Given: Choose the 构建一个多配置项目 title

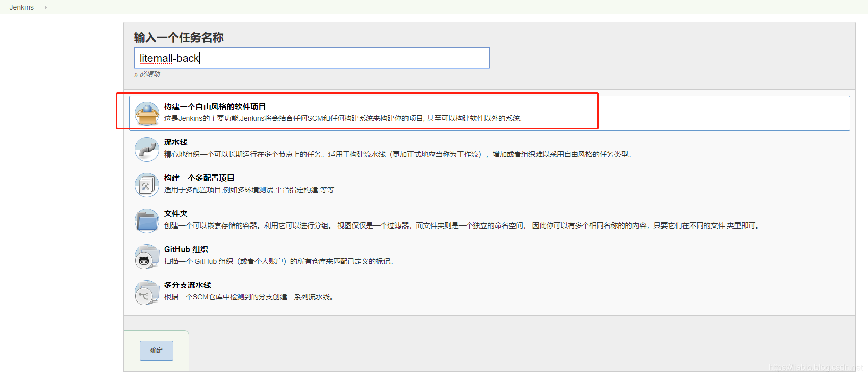Looking at the screenshot, I should click(199, 178).
